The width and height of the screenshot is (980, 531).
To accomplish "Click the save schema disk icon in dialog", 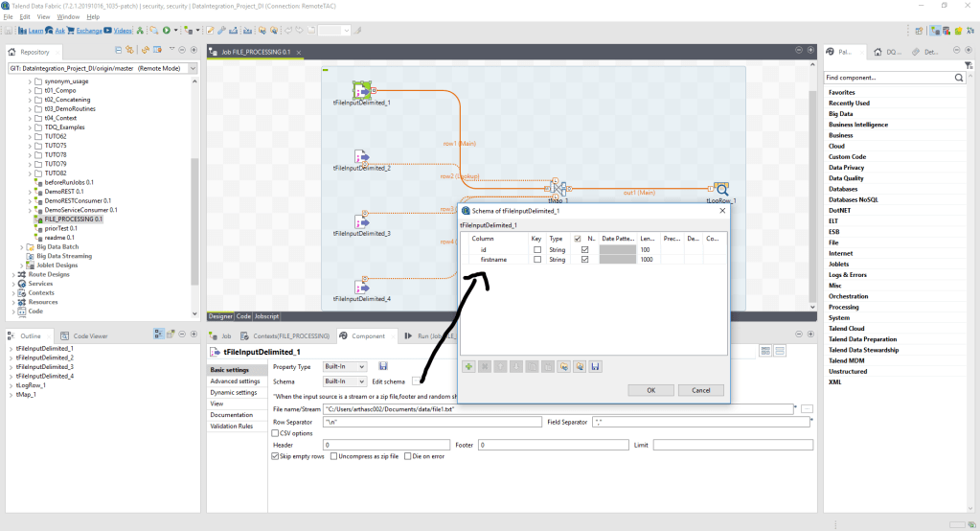I will (595, 366).
